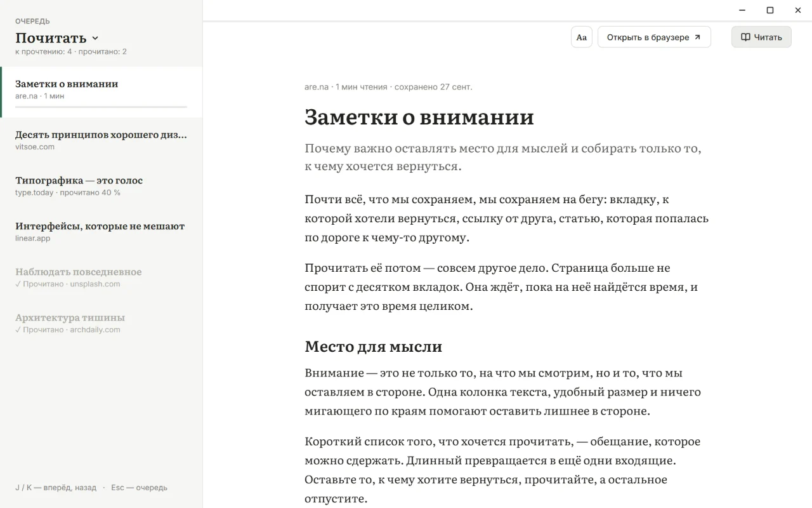
Task: Open Интерфейсы, которые не мешают article
Action: [x=101, y=232]
